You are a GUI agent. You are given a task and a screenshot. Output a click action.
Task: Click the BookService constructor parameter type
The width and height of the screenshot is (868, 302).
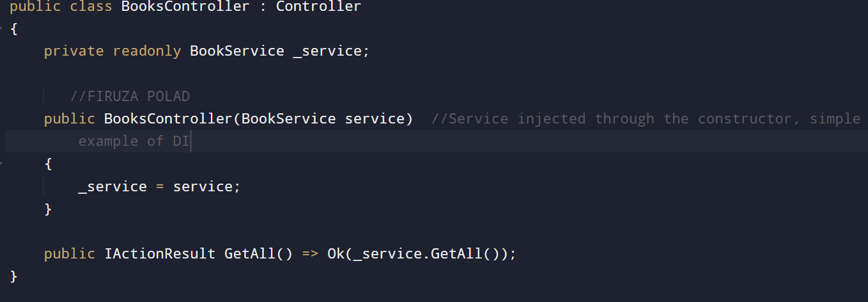288,119
